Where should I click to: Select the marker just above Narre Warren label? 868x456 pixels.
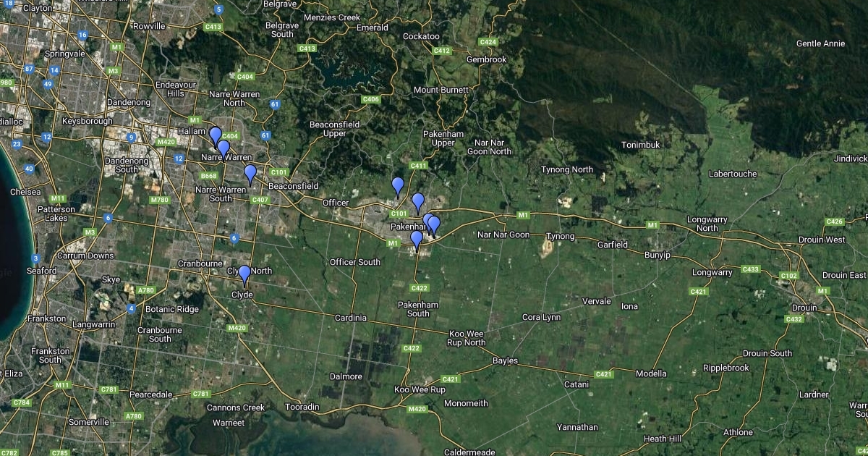pyautogui.click(x=224, y=148)
